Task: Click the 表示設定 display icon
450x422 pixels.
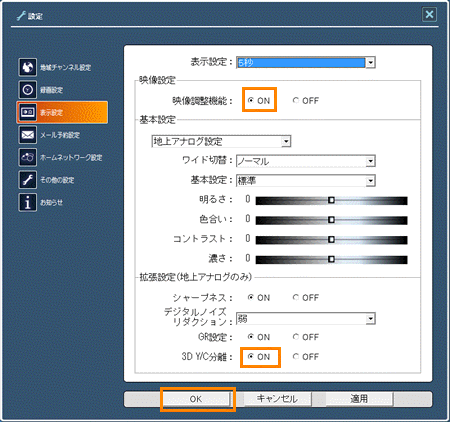Action: click(x=27, y=112)
